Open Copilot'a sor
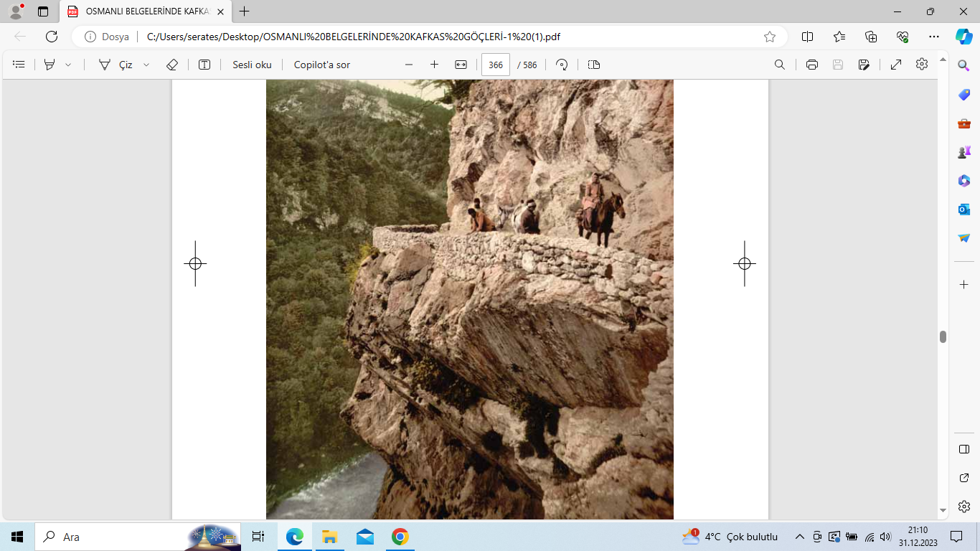The image size is (980, 551). [x=322, y=65]
